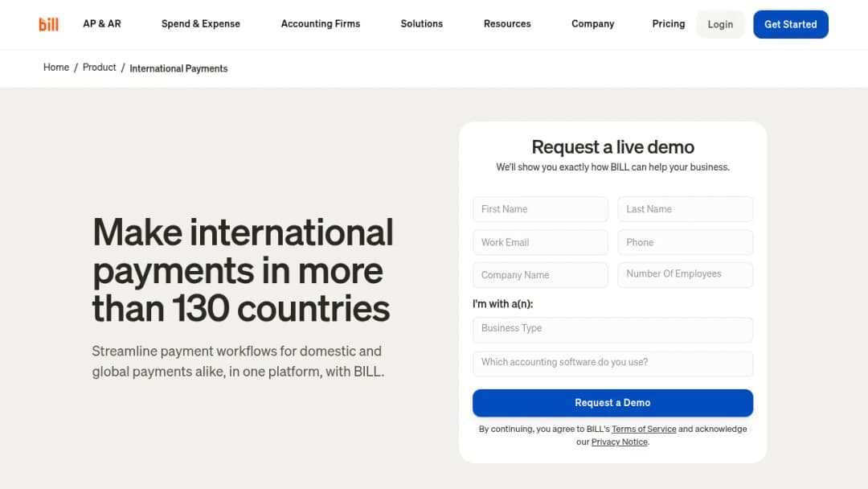Image resolution: width=868 pixels, height=489 pixels.
Task: Focus the Last Name field
Action: [x=686, y=209]
